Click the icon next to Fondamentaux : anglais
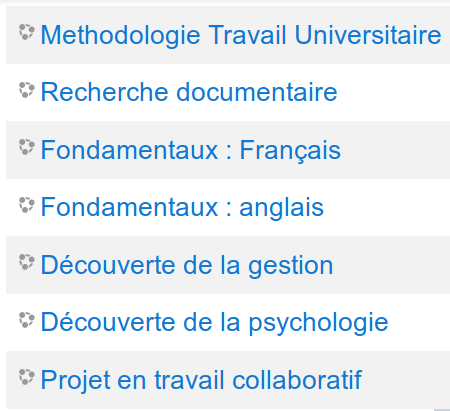The width and height of the screenshot is (450, 411). point(27,205)
